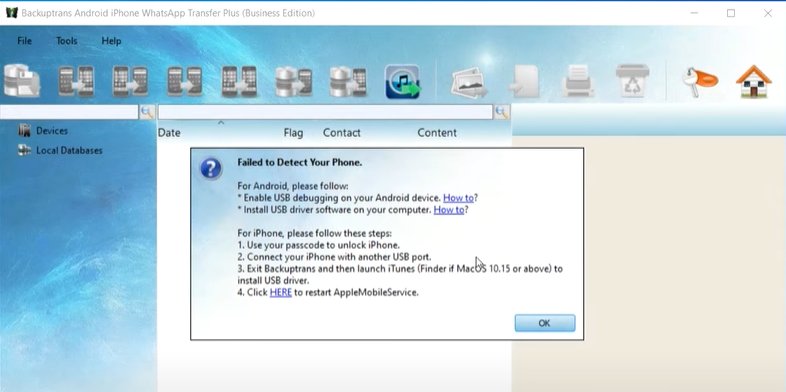Viewport: 786px width, 392px height.
Task: Click the OK button in the dialog
Action: pyautogui.click(x=545, y=323)
